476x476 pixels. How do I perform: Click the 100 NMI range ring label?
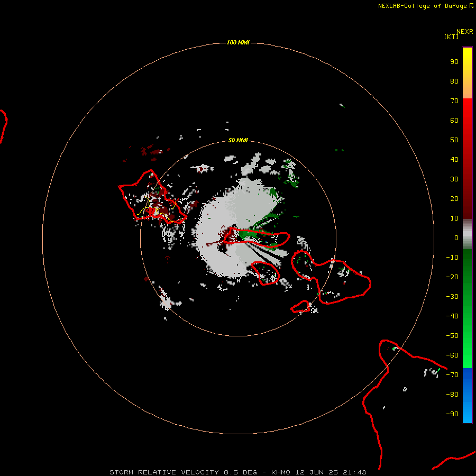tap(238, 42)
